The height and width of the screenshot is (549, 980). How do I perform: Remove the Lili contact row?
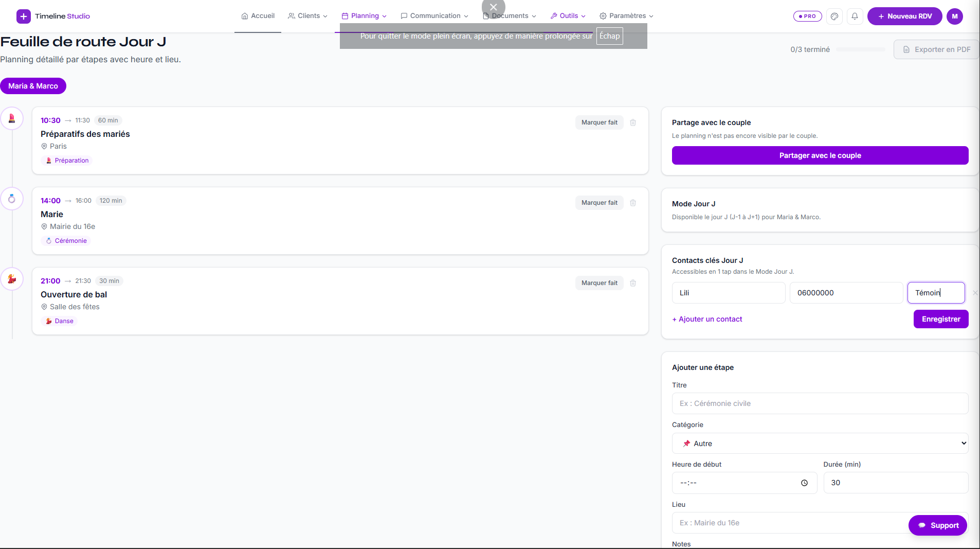tap(975, 293)
